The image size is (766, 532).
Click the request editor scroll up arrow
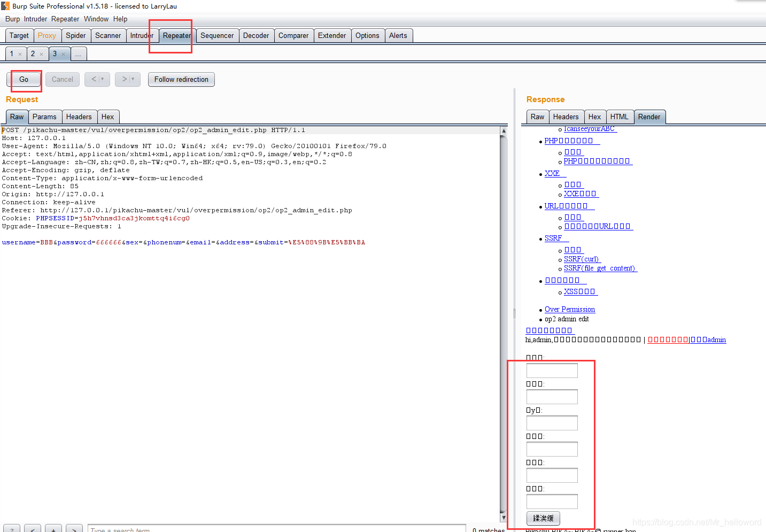pyautogui.click(x=504, y=131)
